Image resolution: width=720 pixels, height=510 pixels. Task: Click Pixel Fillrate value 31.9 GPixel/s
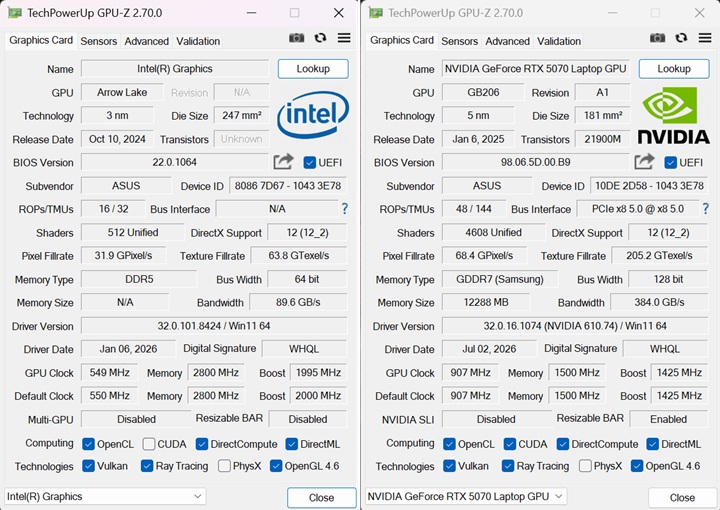point(124,256)
